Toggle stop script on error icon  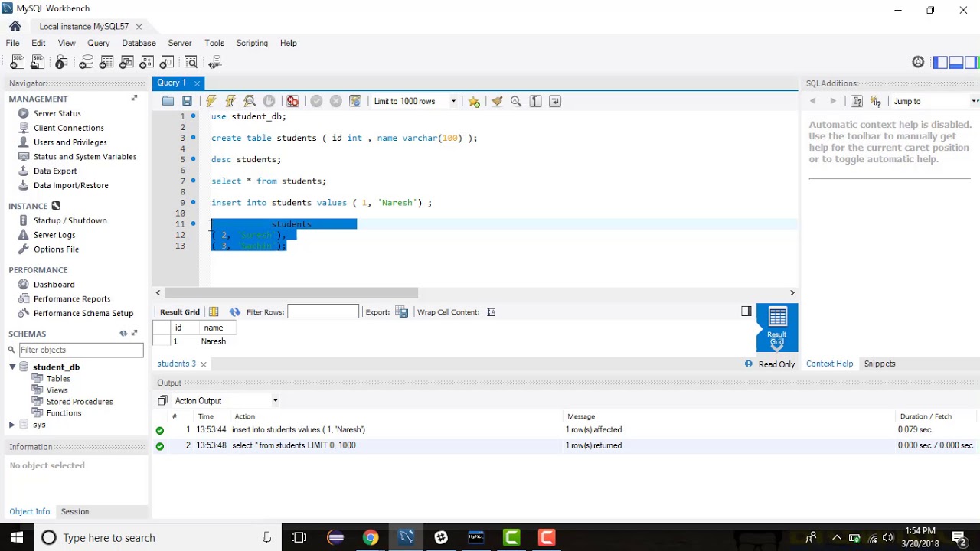pyautogui.click(x=292, y=101)
